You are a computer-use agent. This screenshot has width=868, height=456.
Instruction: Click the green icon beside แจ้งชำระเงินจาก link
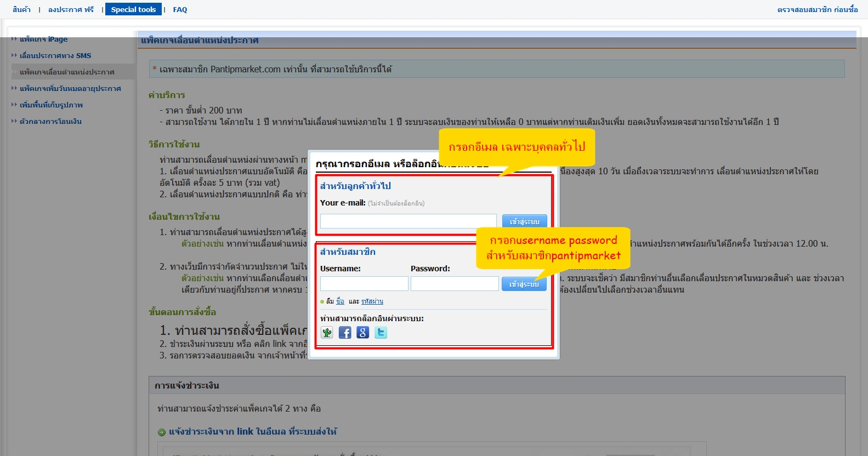(162, 432)
